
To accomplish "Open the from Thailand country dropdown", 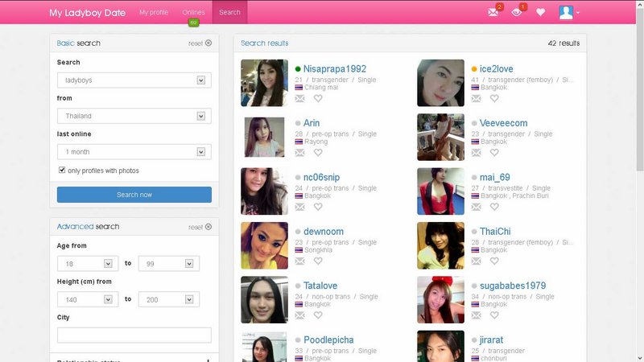I will (134, 116).
